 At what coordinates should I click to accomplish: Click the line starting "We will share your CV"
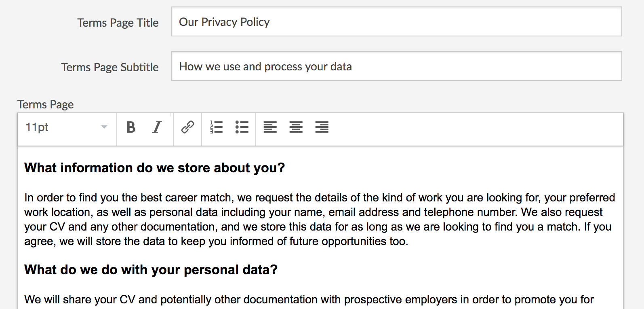tap(309, 300)
